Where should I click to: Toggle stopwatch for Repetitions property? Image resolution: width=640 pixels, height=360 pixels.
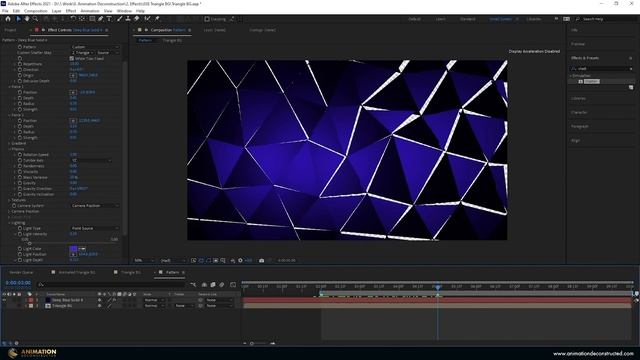pyautogui.click(x=20, y=64)
